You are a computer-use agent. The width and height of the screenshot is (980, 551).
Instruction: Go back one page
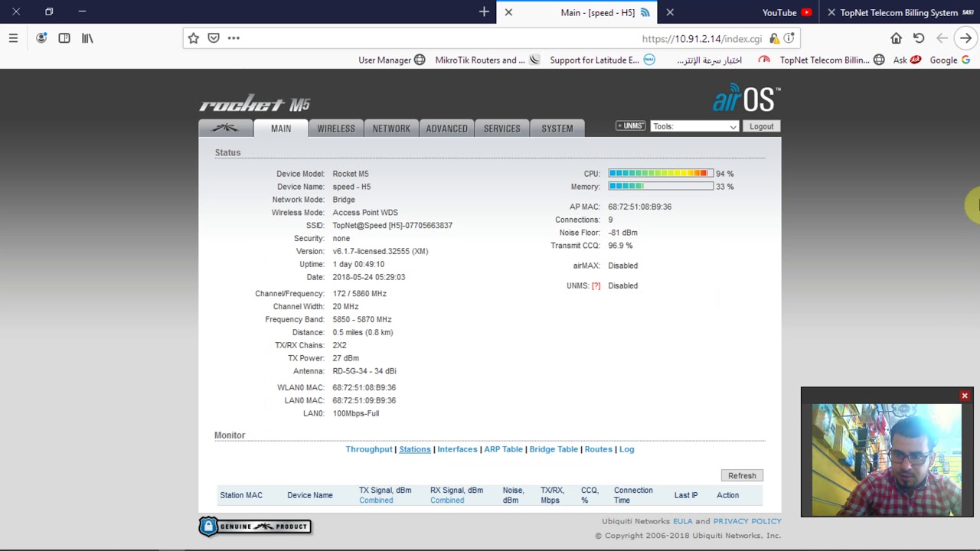click(x=942, y=38)
